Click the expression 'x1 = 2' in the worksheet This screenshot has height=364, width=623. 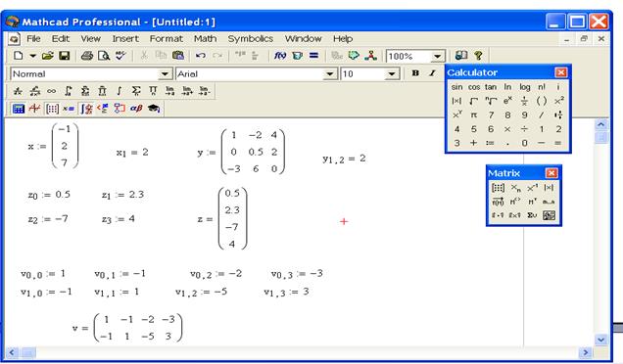(132, 153)
